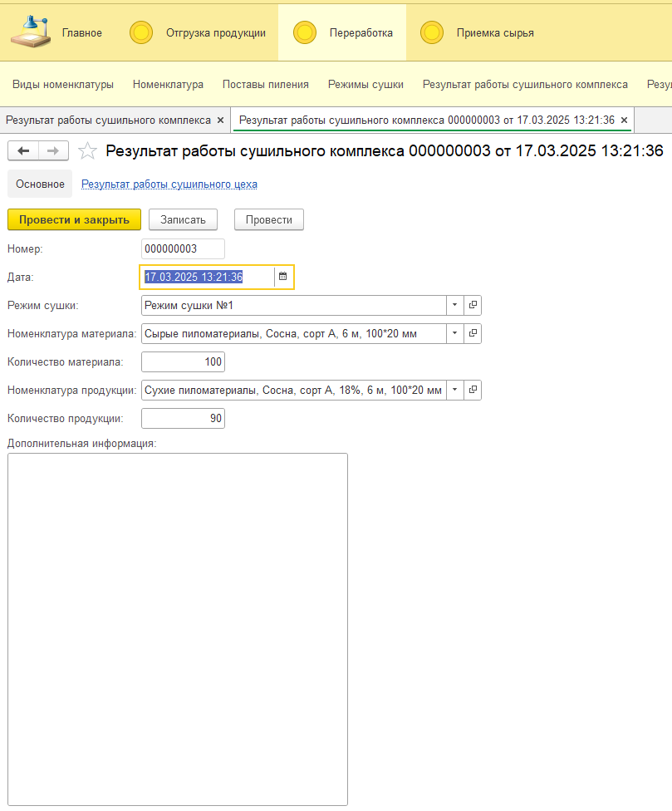Click into the Количество материала field

click(x=183, y=361)
